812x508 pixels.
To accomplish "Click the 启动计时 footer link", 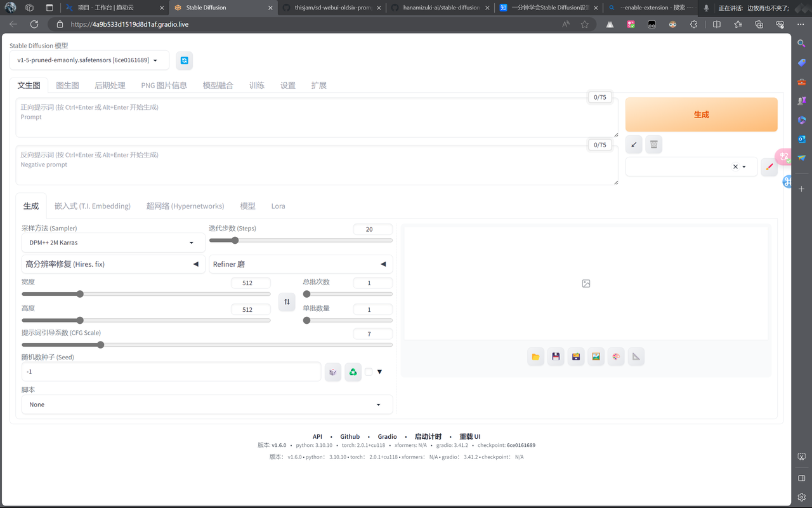I will (428, 436).
